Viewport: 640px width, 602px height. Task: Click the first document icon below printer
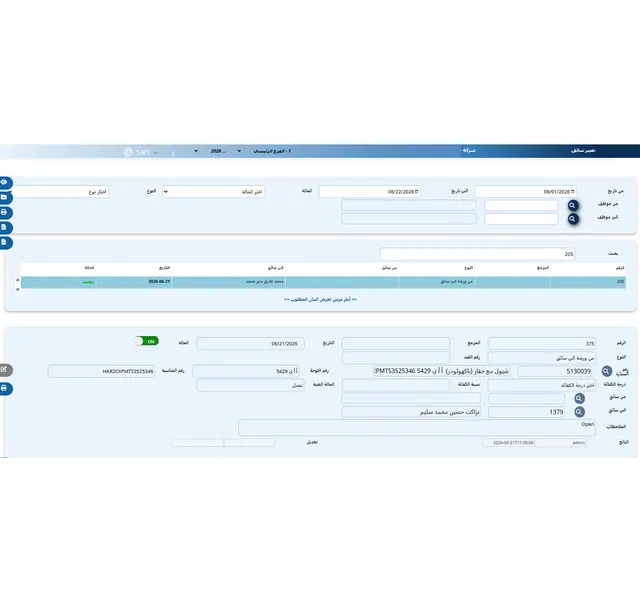[4, 227]
